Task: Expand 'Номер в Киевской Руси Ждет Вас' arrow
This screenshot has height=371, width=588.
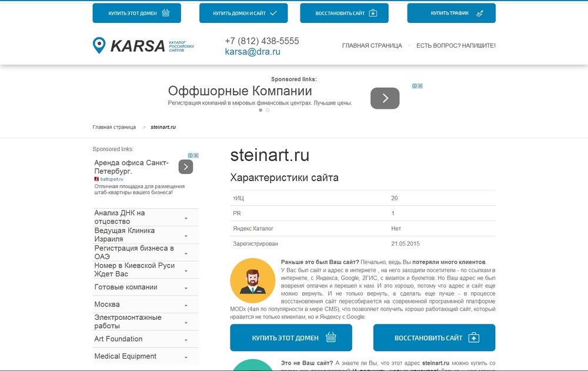Action: [x=186, y=271]
